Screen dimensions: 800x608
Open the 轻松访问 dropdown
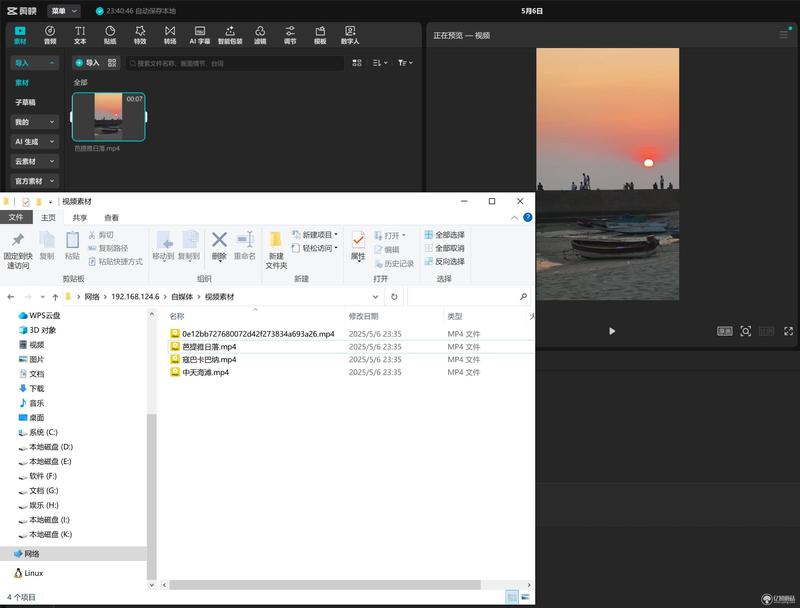pyautogui.click(x=315, y=248)
